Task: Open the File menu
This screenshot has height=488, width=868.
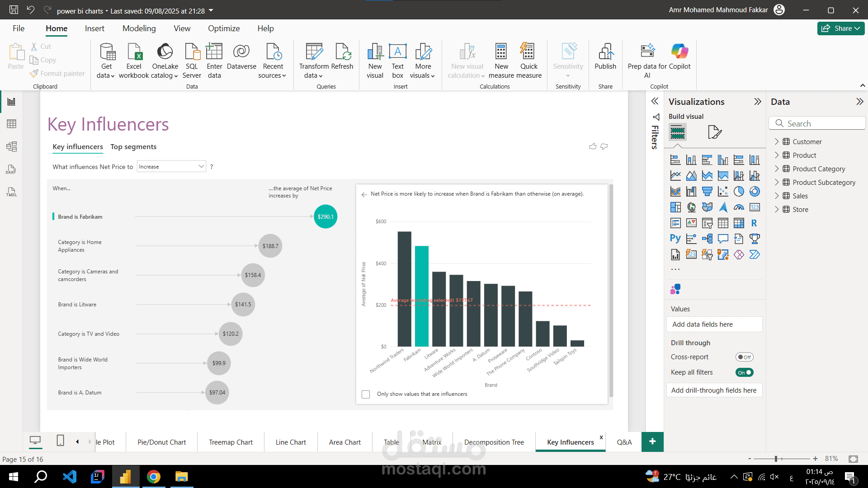Action: (x=19, y=28)
